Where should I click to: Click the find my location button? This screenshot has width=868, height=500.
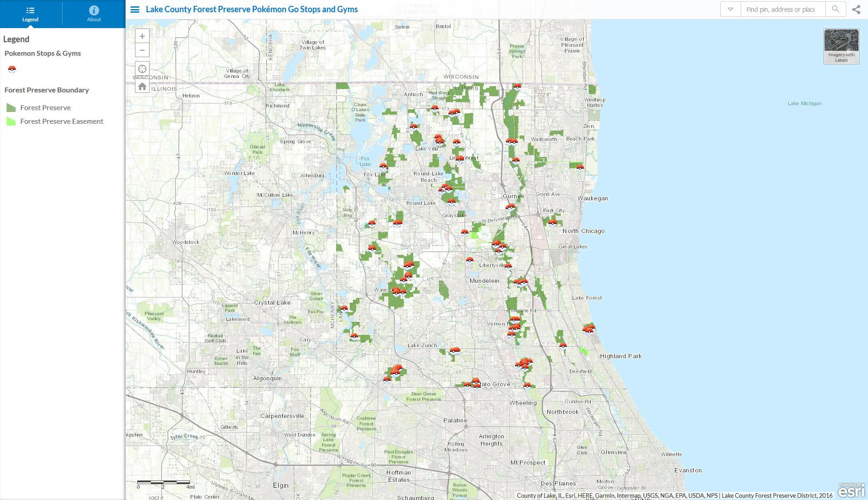tap(142, 69)
